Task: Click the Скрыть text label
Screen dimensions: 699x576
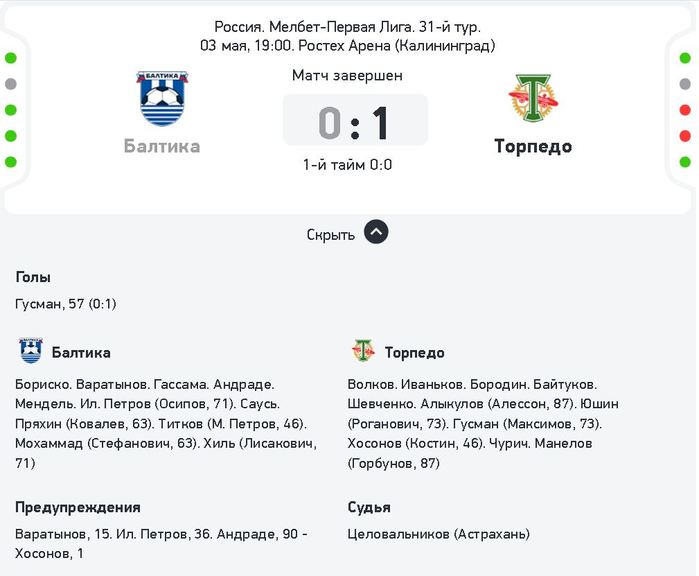Action: coord(330,235)
